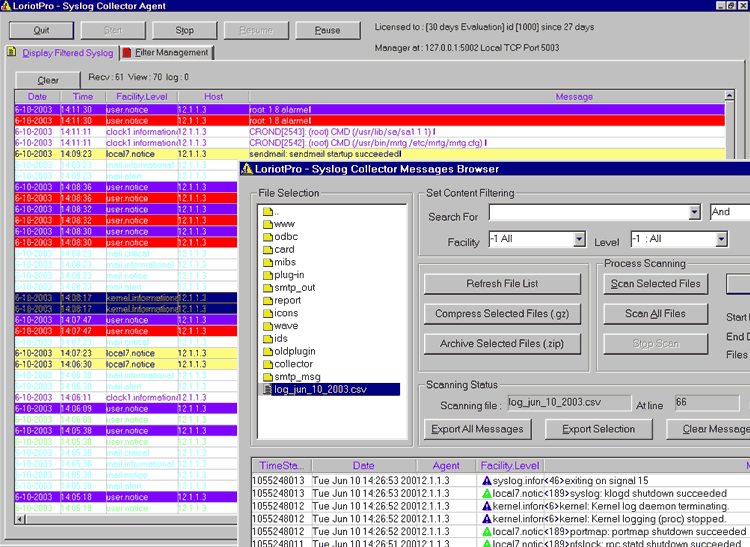750x547 pixels.
Task: Click the Stop button in Collector Agent
Action: pyautogui.click(x=185, y=30)
